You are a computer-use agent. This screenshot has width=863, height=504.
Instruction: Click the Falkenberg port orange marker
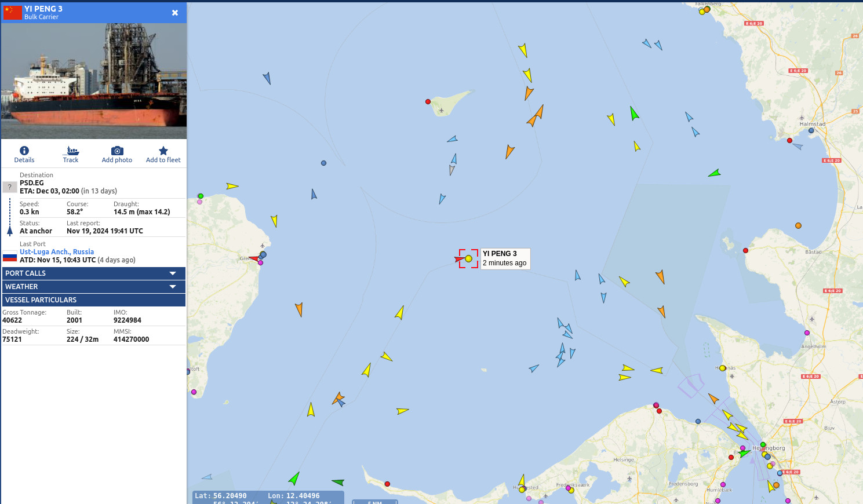[707, 9]
